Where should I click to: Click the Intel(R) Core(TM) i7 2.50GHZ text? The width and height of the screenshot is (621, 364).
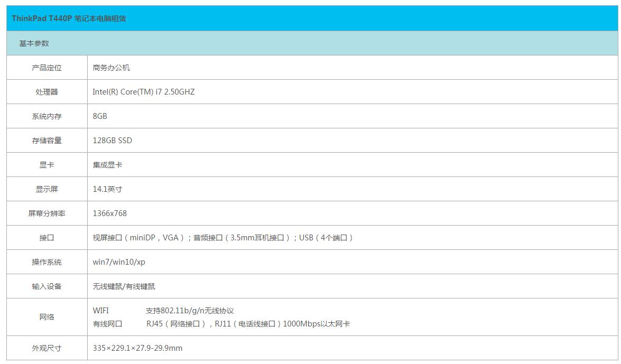click(x=143, y=92)
